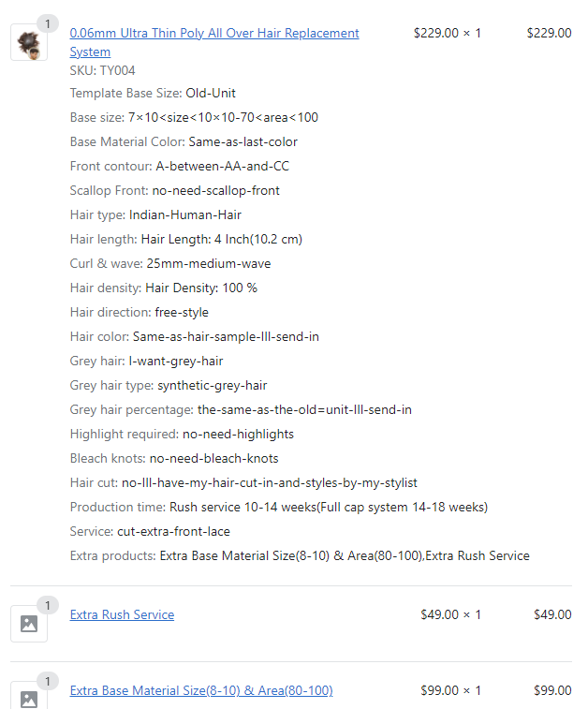Open the Extra Rush Service link
Image resolution: width=588 pixels, height=709 pixels.
coord(122,615)
